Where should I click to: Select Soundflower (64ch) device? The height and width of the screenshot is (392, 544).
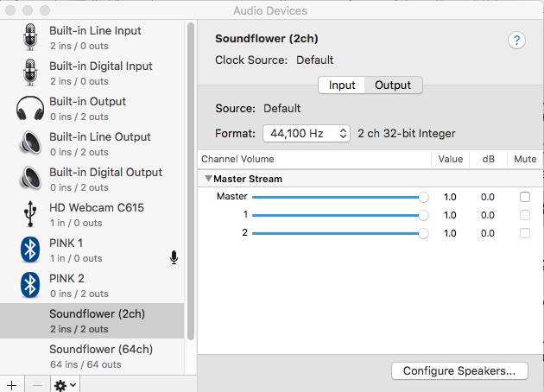92,357
